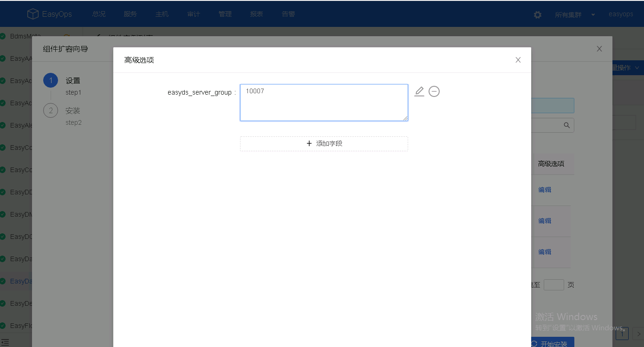Remove the easyds_server_group field with minus icon
The width and height of the screenshot is (644, 347).
[x=434, y=91]
